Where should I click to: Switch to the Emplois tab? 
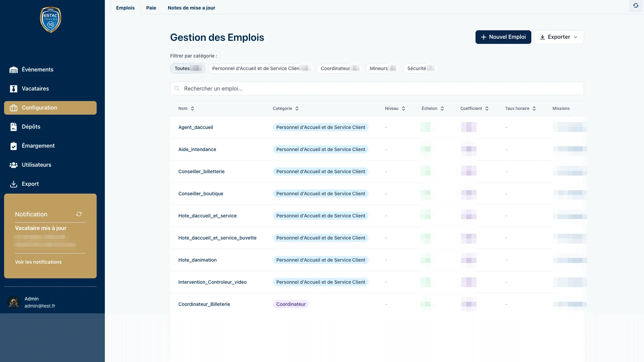125,8
